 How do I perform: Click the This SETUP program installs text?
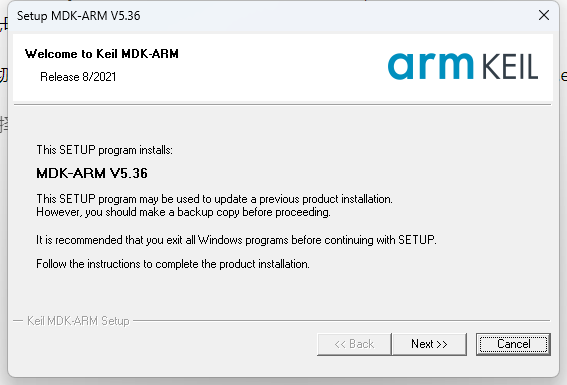[105, 150]
